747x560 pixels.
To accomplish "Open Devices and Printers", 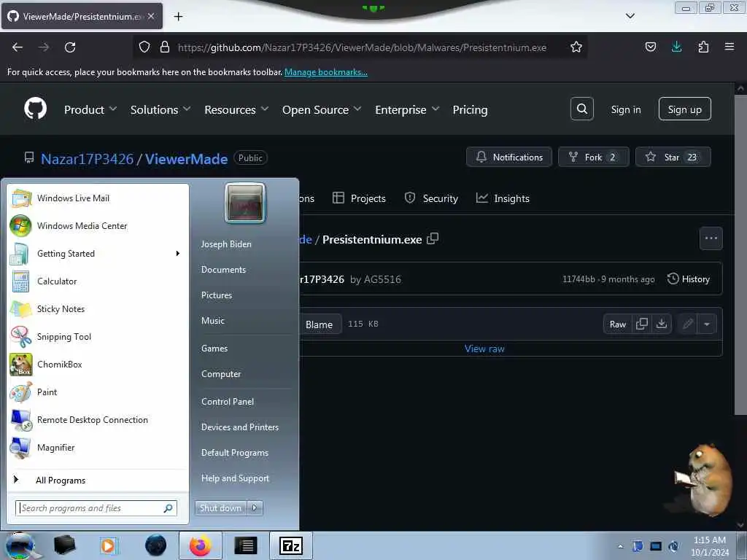I will [239, 427].
